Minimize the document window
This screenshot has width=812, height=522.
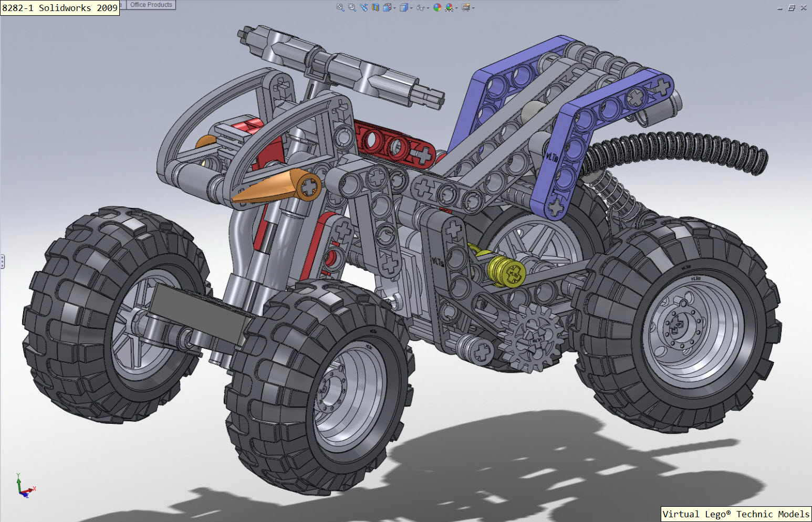(780, 8)
